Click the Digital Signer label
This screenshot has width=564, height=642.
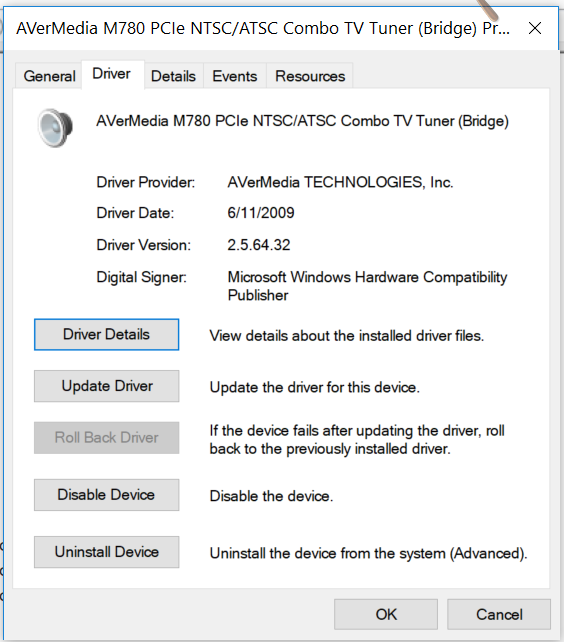(141, 277)
